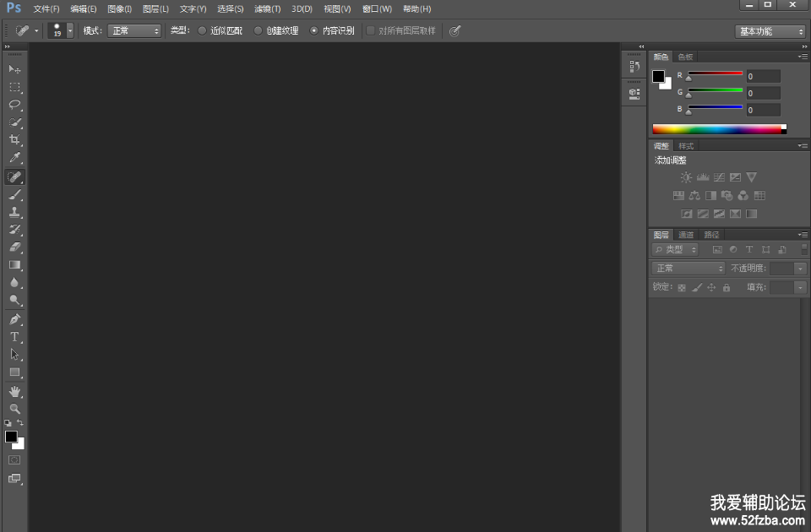The width and height of the screenshot is (811, 532).
Task: Open the 编辑(E) menu
Action: click(84, 8)
